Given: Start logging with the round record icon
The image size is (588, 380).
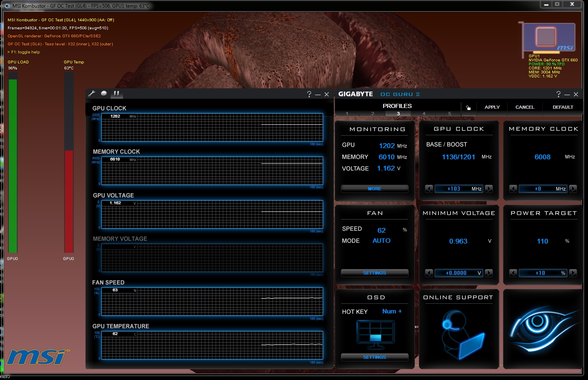Looking at the screenshot, I should point(104,93).
